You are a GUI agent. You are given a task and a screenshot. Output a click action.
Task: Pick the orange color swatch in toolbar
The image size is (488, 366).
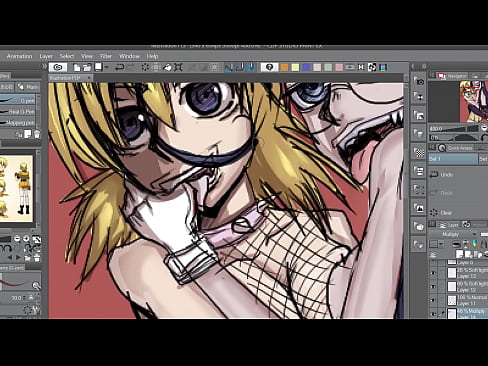[284, 67]
